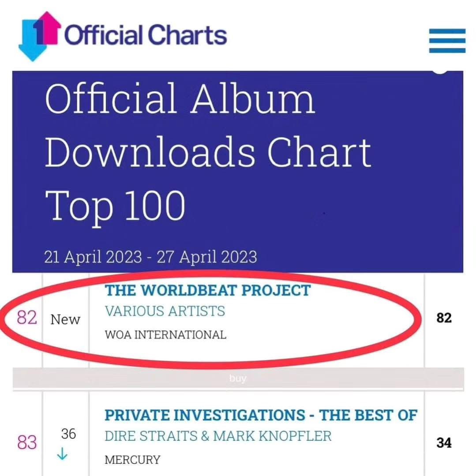
Task: Open the hamburger menu
Action: point(447,40)
